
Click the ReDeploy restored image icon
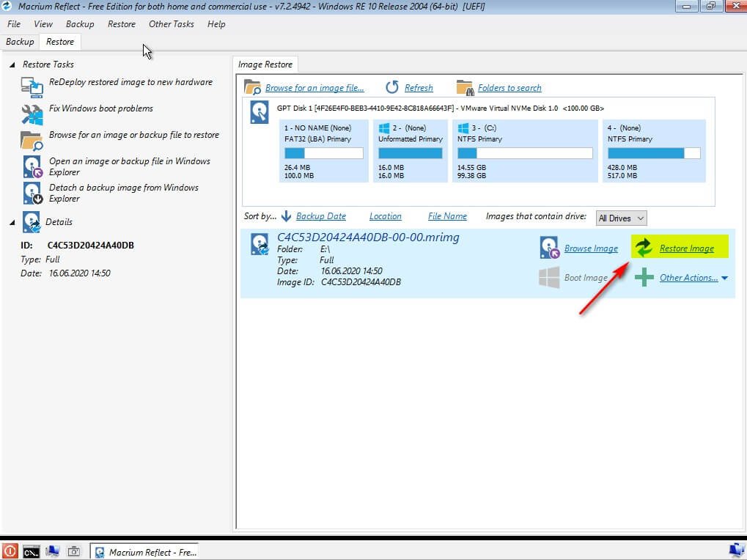(32, 87)
